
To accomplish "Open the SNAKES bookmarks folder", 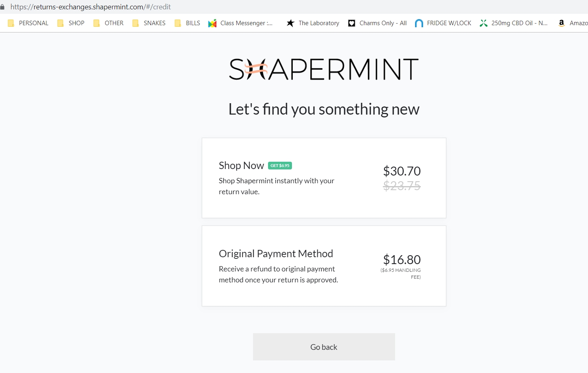I will tap(149, 23).
